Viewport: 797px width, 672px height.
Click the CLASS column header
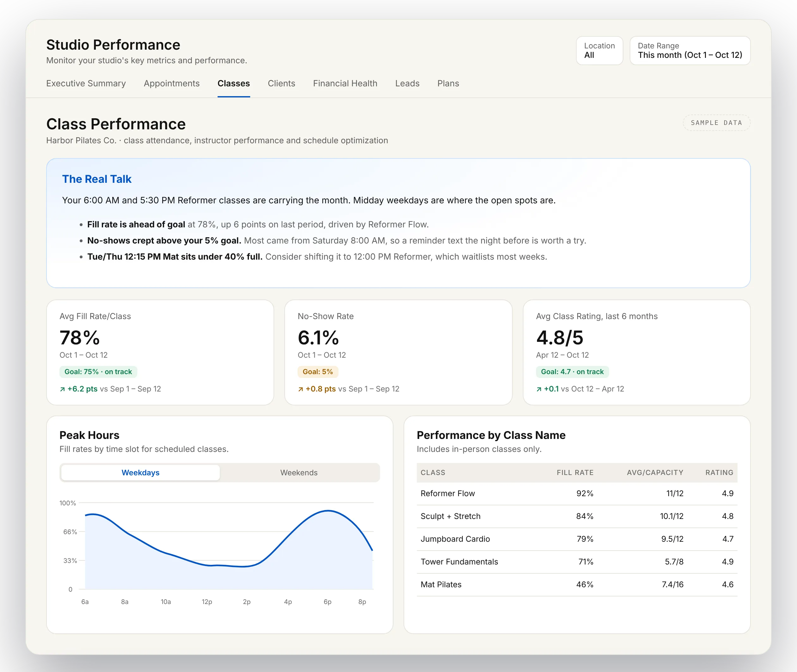coord(433,472)
